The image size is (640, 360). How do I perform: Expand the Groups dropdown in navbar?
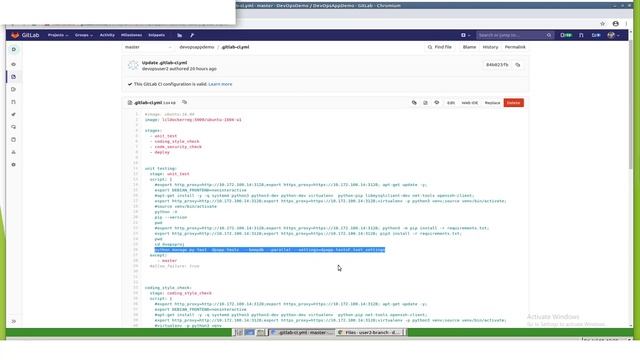click(x=84, y=35)
